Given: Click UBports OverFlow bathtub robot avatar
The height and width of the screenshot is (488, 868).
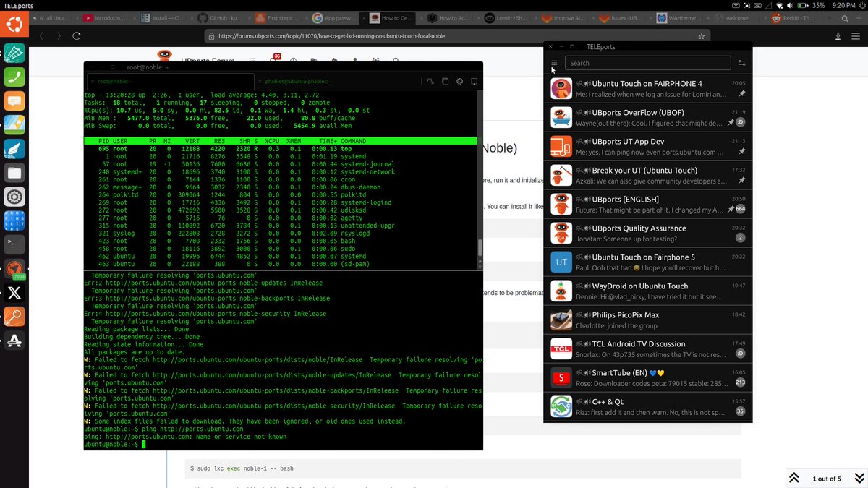Looking at the screenshot, I should (x=561, y=118).
